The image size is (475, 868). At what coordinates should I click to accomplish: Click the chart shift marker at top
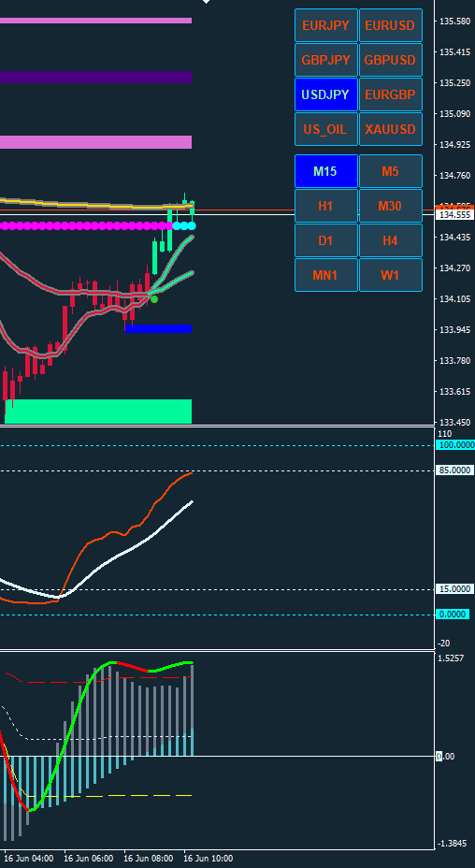coord(206,2)
